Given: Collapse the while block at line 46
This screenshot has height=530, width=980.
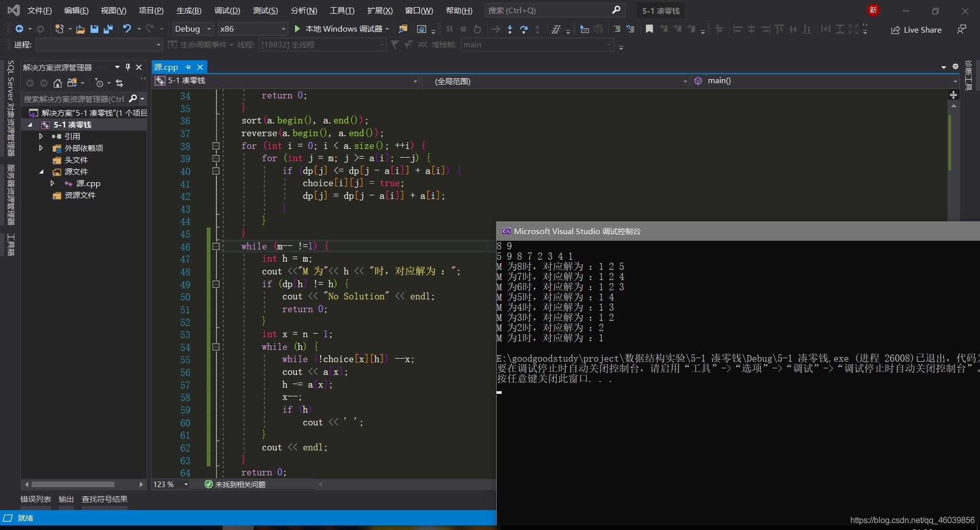Looking at the screenshot, I should 216,246.
